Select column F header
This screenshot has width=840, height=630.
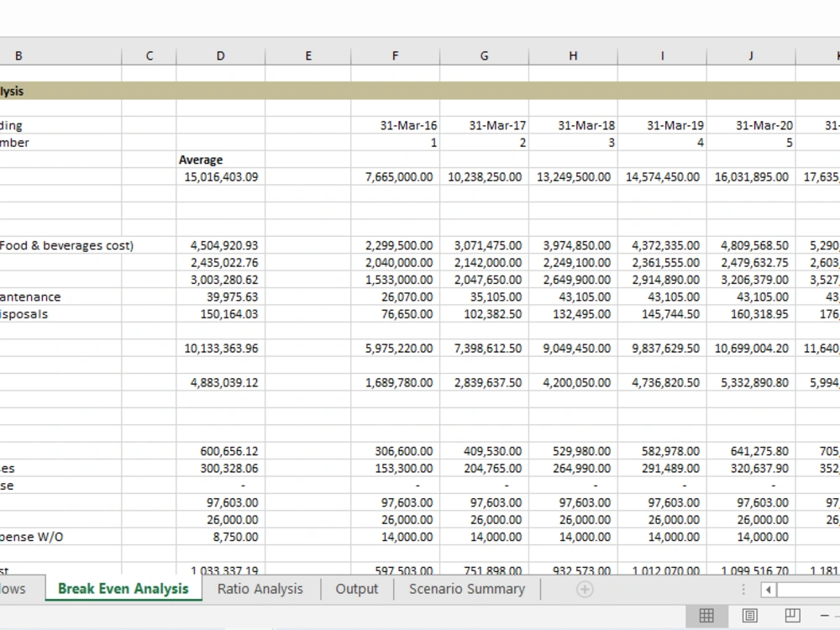tap(396, 55)
